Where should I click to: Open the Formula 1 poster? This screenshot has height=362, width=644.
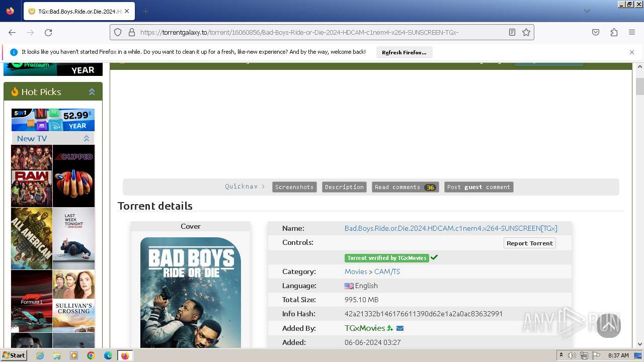coord(32,301)
